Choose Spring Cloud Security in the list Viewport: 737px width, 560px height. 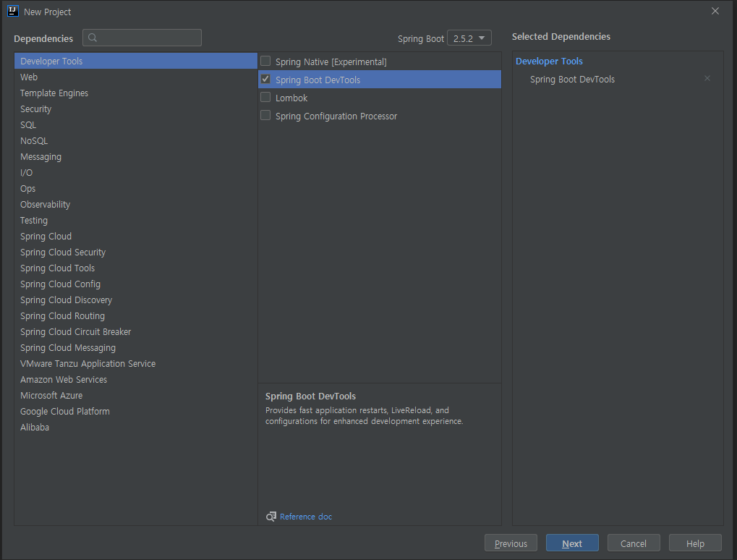click(136, 253)
